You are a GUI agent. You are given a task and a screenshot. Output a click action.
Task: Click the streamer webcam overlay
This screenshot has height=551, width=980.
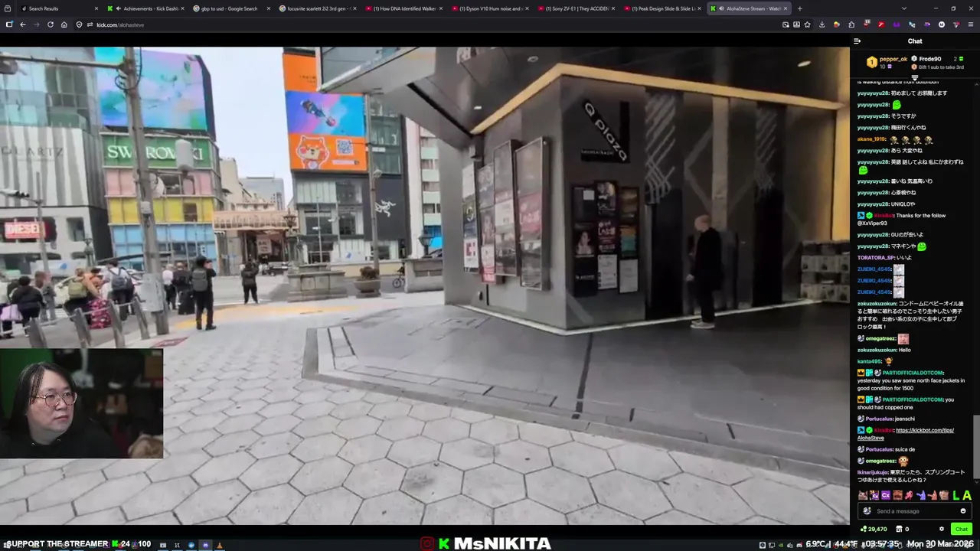pyautogui.click(x=81, y=403)
